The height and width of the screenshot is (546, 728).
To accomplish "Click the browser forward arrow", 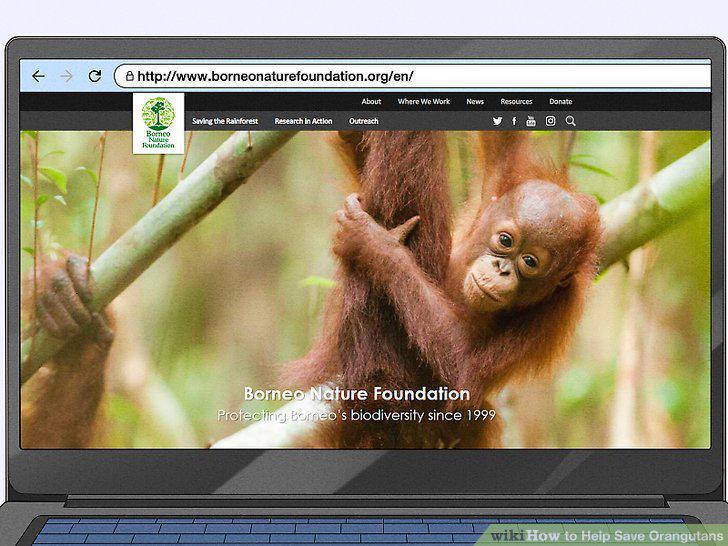I will tap(66, 76).
